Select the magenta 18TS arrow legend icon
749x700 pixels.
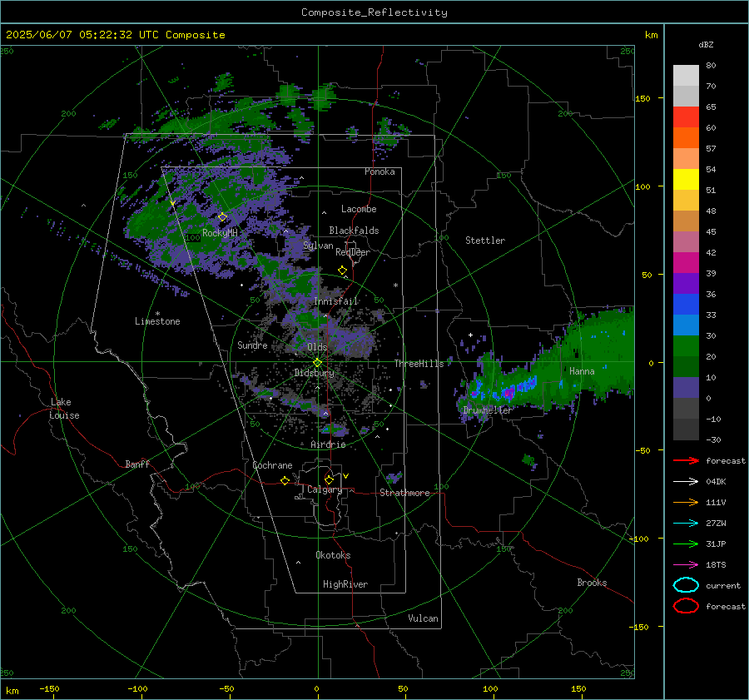(686, 565)
